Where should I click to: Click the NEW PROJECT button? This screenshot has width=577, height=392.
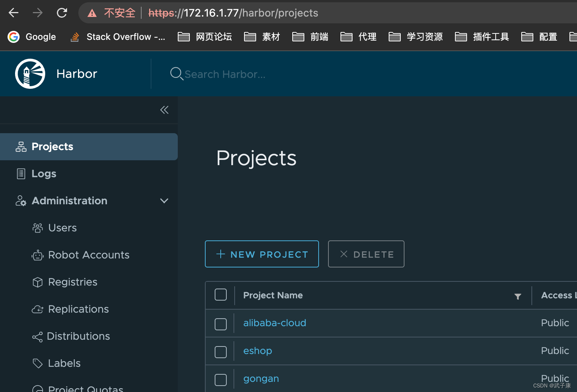[x=262, y=254]
